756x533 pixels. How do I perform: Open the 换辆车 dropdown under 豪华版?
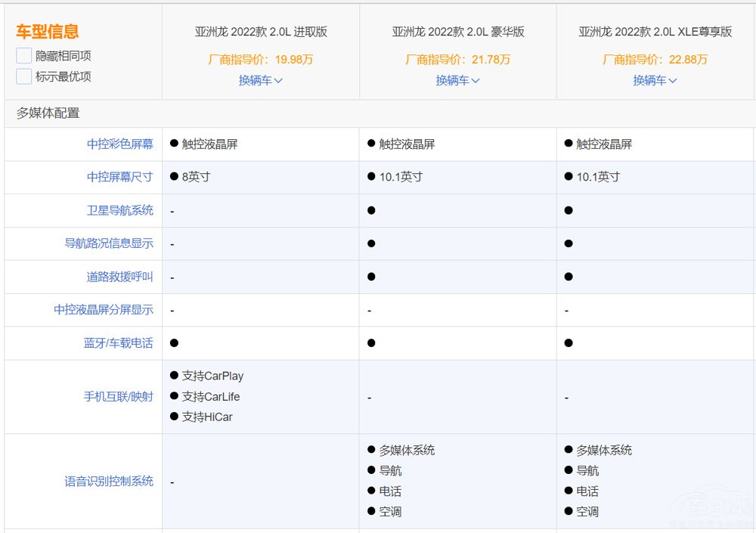457,80
